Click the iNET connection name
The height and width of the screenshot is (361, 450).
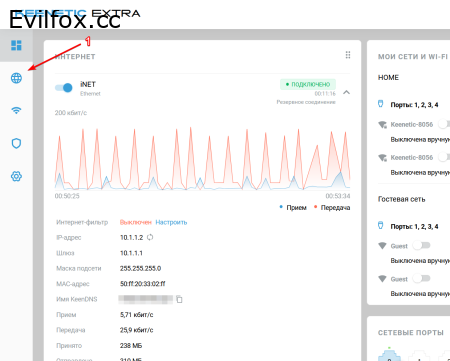click(x=88, y=84)
